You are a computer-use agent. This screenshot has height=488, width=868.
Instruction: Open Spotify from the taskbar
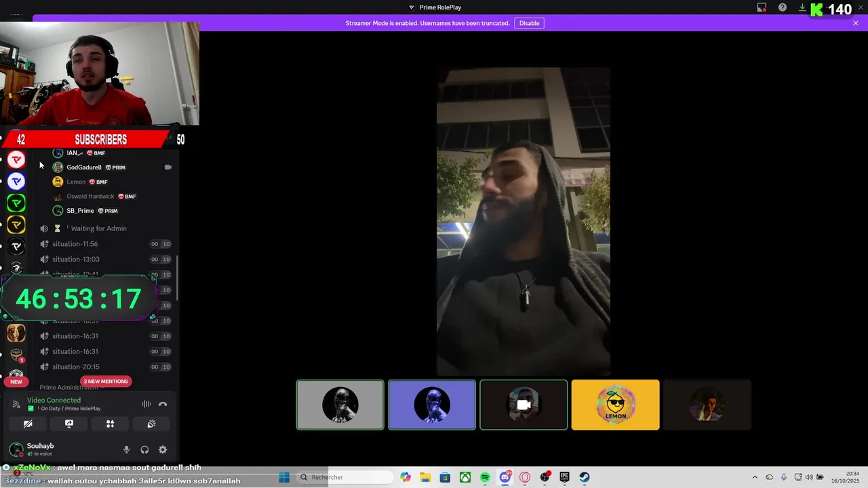pos(485,477)
